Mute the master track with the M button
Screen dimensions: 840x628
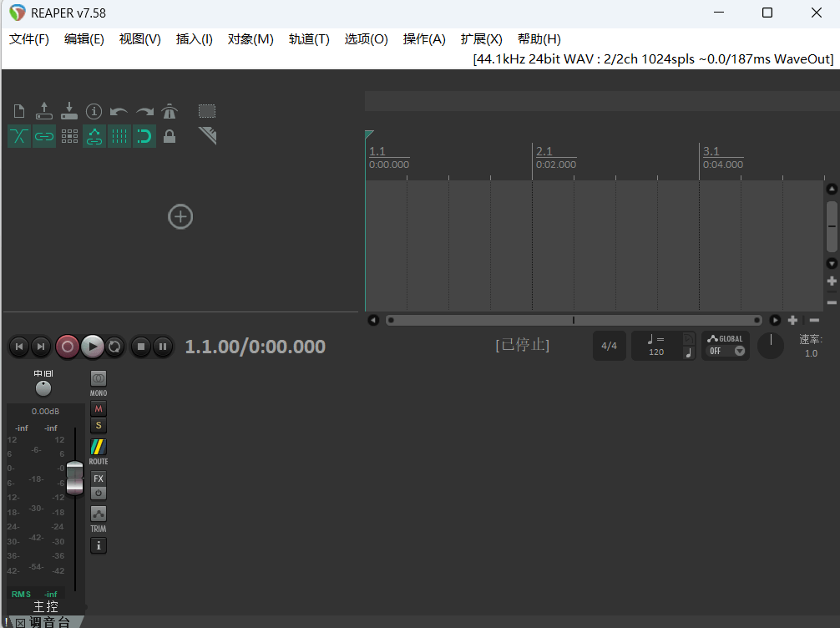(x=98, y=408)
